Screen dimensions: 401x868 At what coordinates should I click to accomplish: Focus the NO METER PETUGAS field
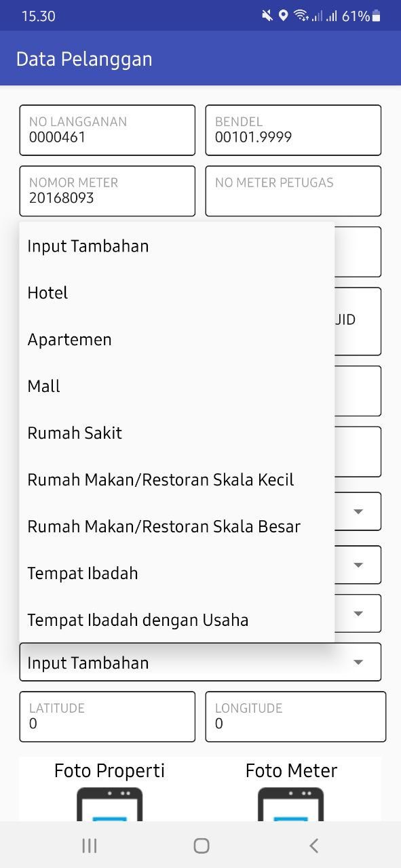coord(293,191)
